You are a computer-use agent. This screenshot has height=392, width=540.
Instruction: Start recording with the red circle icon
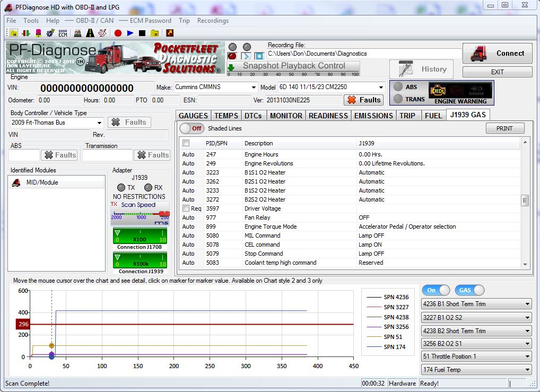pyautogui.click(x=118, y=33)
